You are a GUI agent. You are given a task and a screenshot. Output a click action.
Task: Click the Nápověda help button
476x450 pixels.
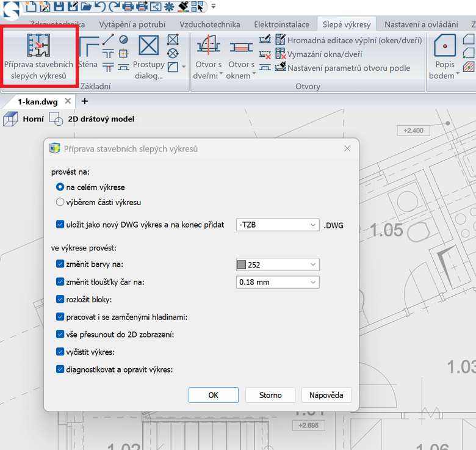[326, 395]
